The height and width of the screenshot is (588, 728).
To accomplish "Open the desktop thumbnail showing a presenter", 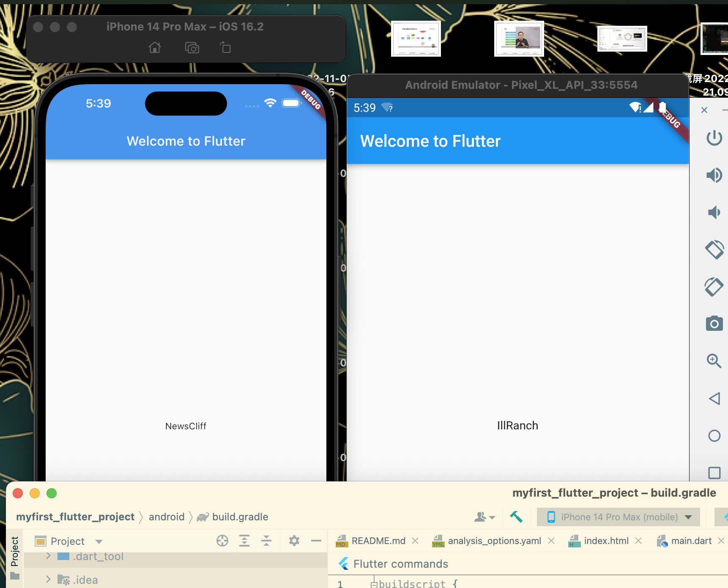I will click(519, 38).
